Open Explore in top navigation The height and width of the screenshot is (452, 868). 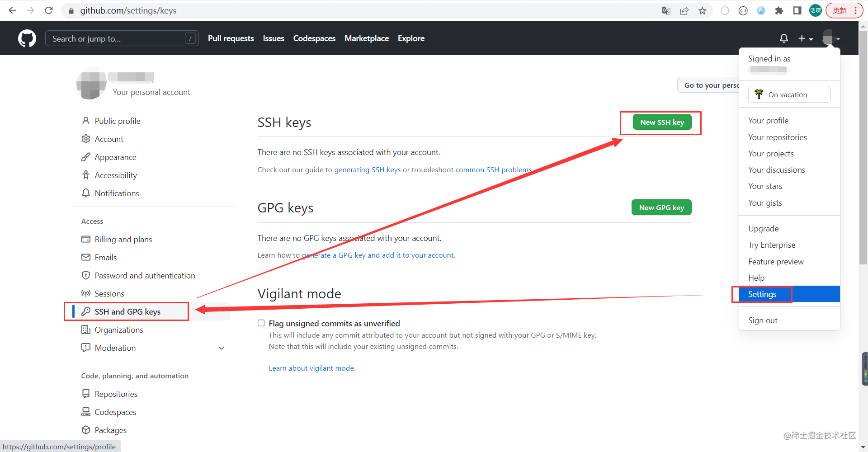[411, 38]
